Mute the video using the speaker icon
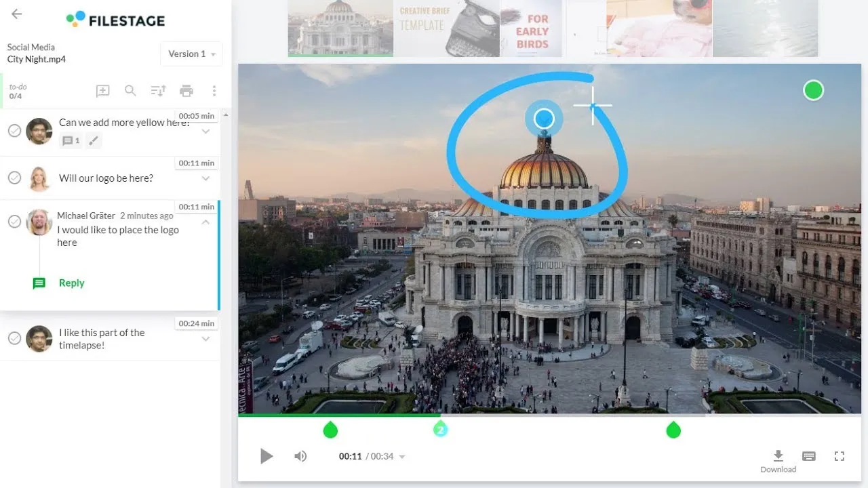Screen dimensions: 868x488 tap(300, 456)
